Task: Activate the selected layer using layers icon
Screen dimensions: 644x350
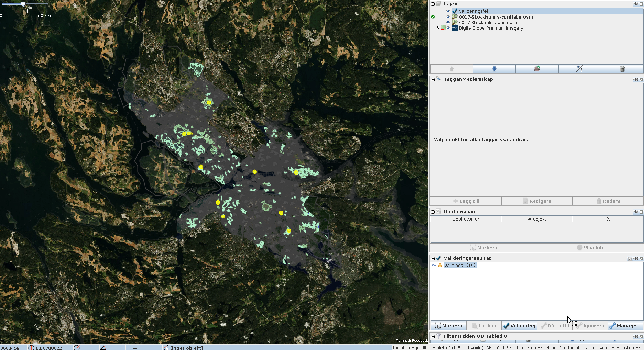Action: coord(537,69)
